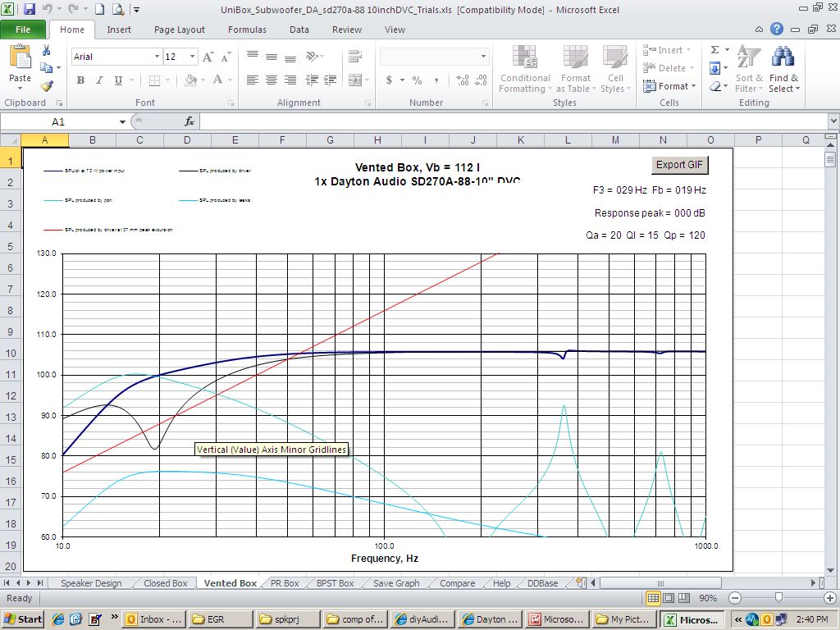Image resolution: width=840 pixels, height=630 pixels.
Task: Open the Closed Box sheet tab
Action: pyautogui.click(x=166, y=583)
